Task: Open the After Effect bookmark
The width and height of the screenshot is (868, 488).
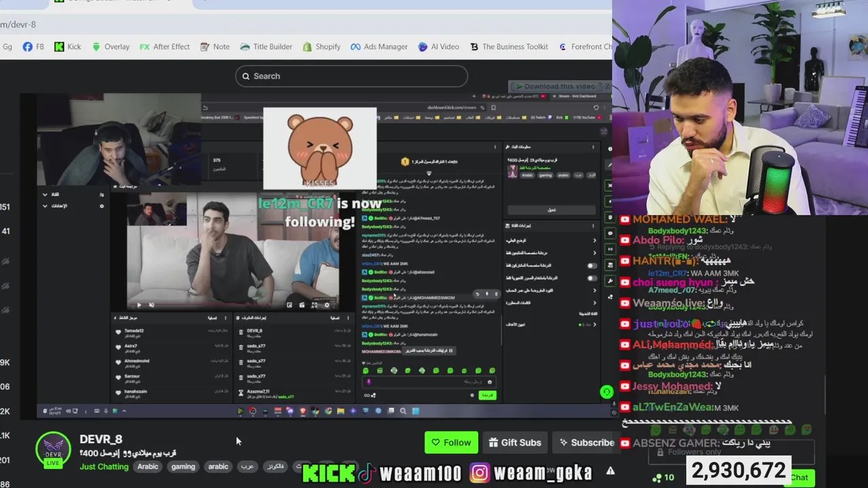Action: point(164,47)
